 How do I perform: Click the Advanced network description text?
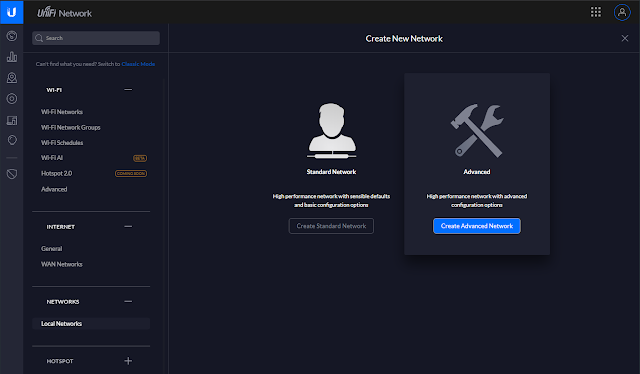[x=477, y=200]
